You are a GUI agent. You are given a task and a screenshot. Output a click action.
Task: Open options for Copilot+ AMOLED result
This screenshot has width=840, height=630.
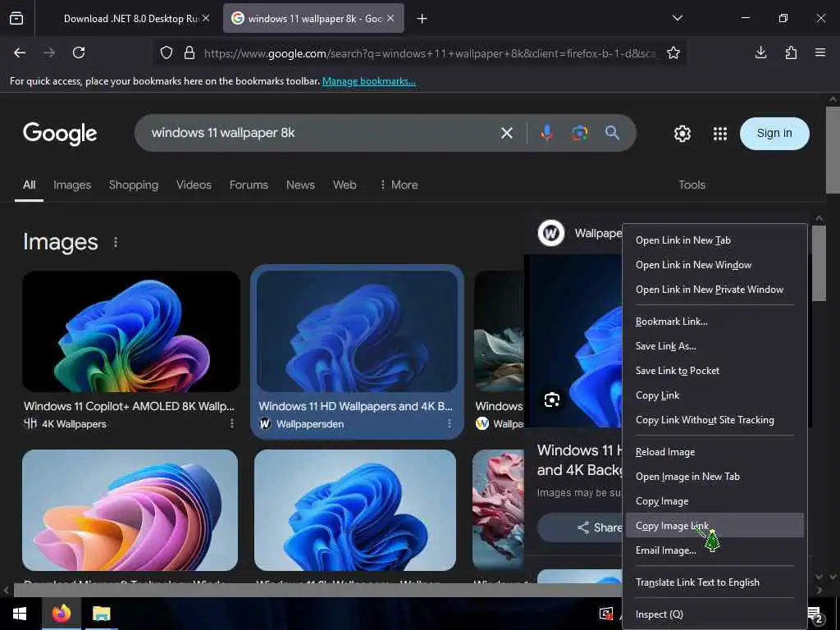pyautogui.click(x=232, y=424)
